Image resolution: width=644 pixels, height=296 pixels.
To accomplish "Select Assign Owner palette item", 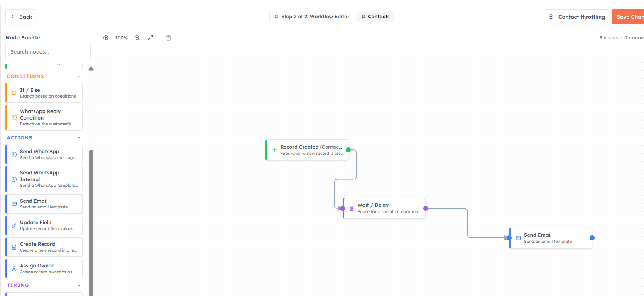I will point(44,269).
